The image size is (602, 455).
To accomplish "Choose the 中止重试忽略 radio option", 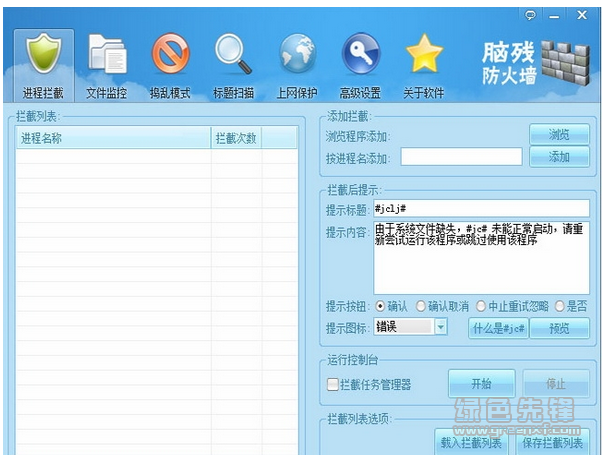I will tap(482, 306).
